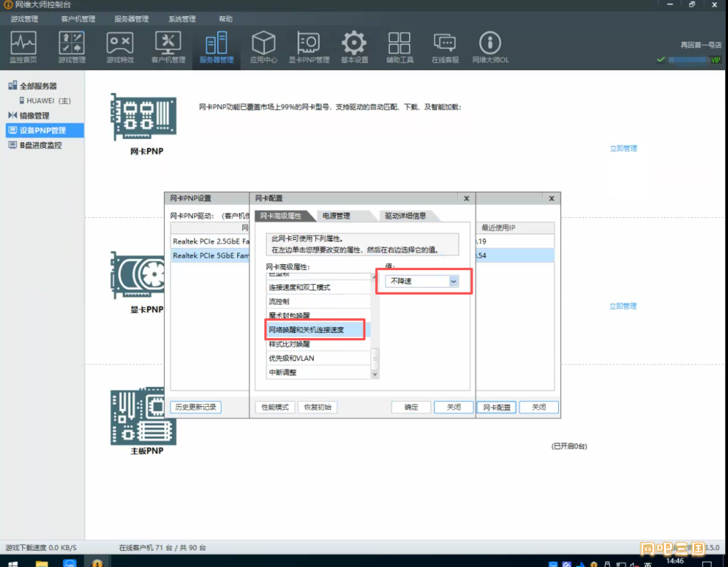The height and width of the screenshot is (567, 728).
Task: Click the 最近使用IP column header
Action: click(x=515, y=227)
